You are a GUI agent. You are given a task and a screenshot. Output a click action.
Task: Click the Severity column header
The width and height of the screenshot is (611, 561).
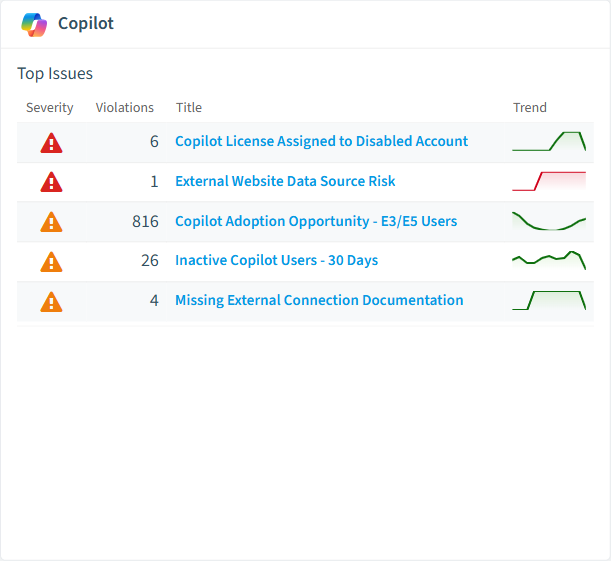[49, 108]
